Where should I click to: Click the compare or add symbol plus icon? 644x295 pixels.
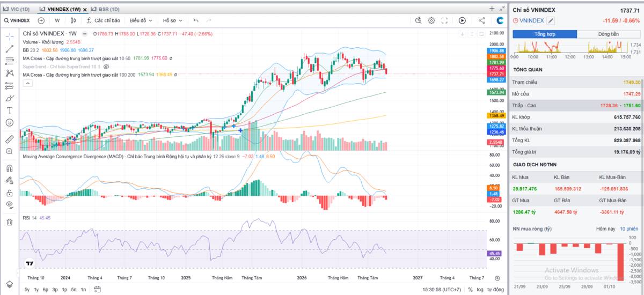pos(41,20)
